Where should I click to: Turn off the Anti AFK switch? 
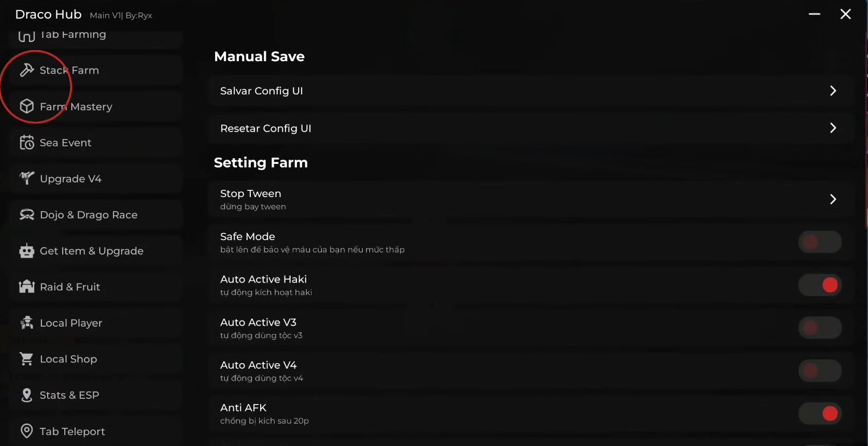coord(819,414)
